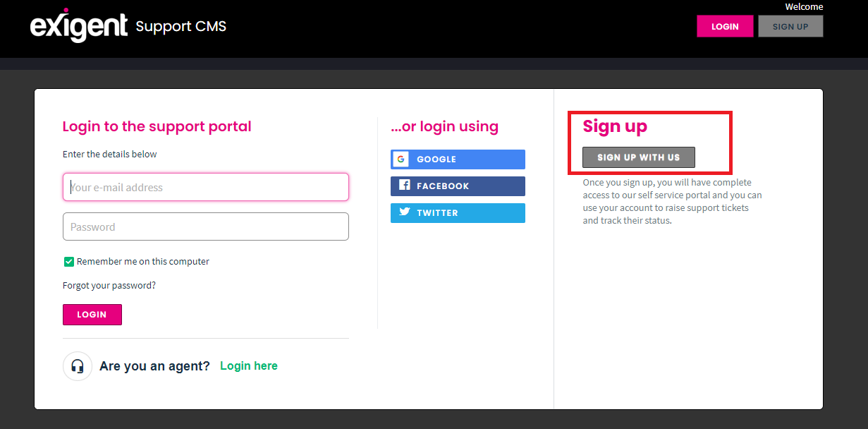Click the exigent logo
Viewport: 868px width, 429px height.
79,26
